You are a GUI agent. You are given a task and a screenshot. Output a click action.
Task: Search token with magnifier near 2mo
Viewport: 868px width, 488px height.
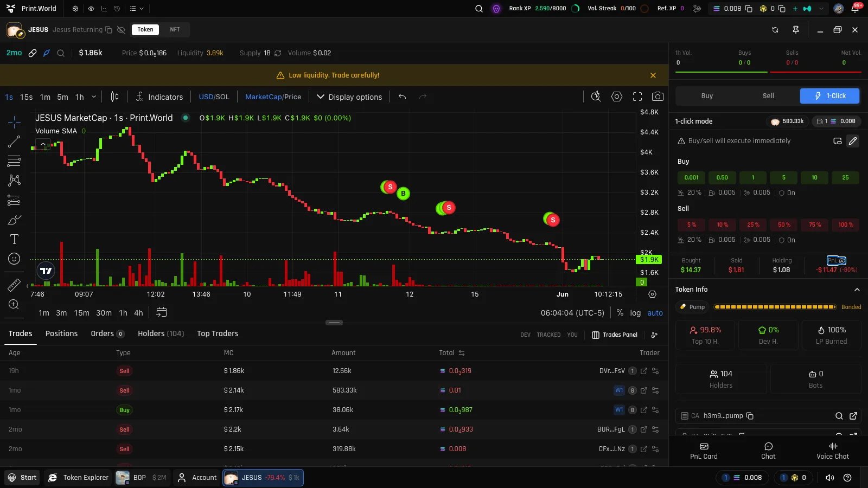[x=61, y=53]
